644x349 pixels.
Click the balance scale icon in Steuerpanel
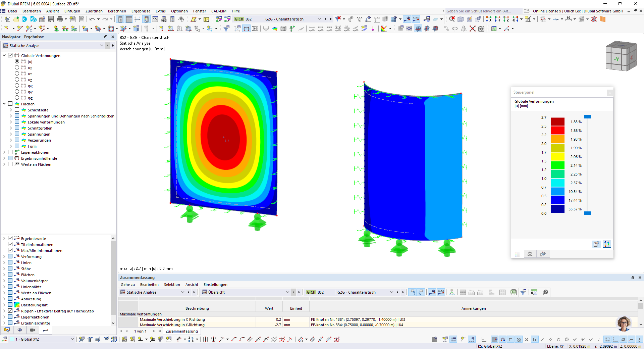(x=530, y=254)
